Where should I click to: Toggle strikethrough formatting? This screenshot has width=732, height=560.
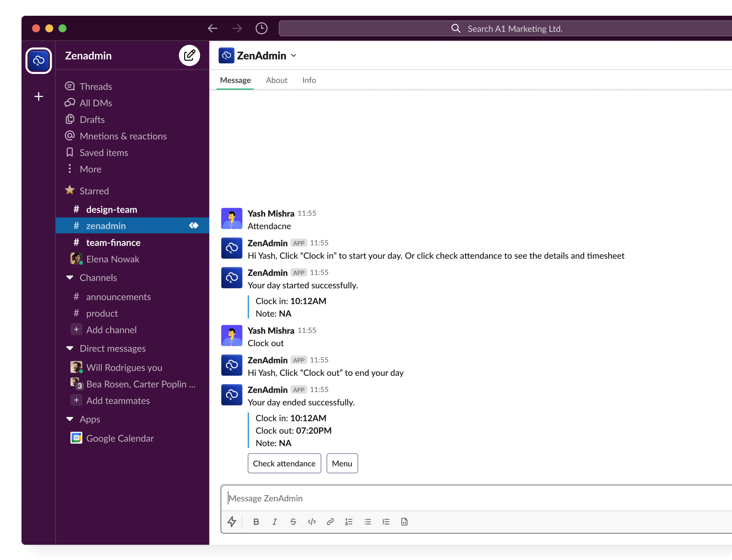click(x=293, y=521)
